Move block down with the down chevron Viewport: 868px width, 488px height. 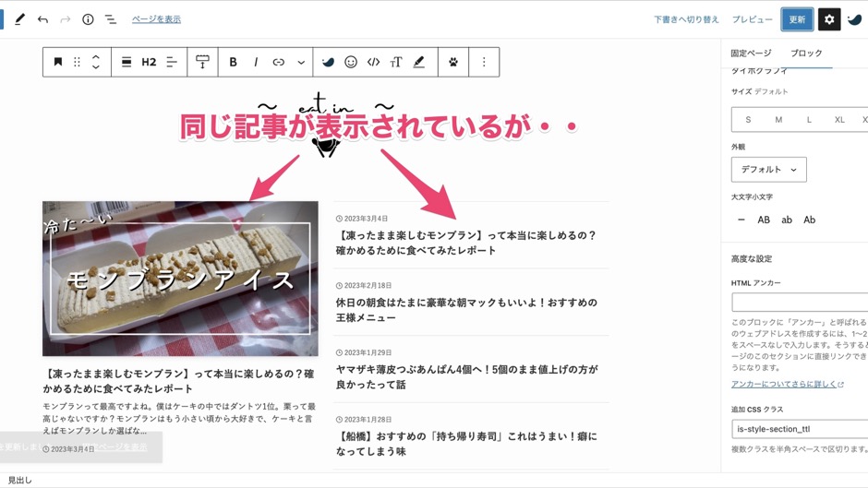[96, 67]
